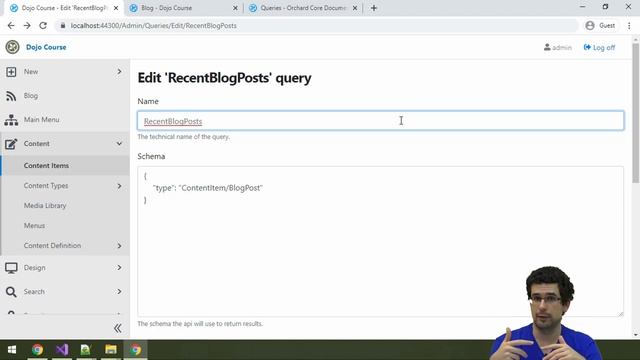Open the Blog RSS icon in sidebar
Image resolution: width=640 pixels, height=360 pixels.
[x=11, y=96]
